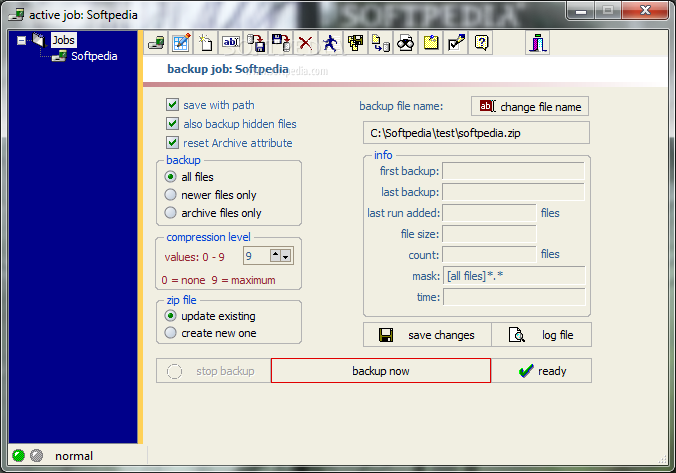Click the exit door toolbar icon
The image size is (676, 473).
pos(538,43)
